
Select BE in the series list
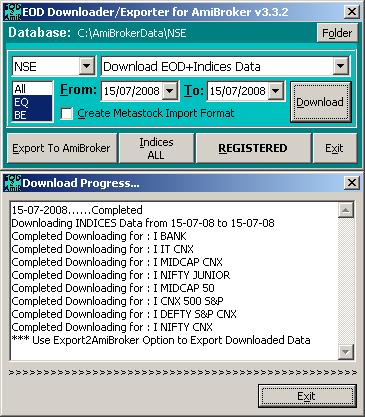tap(32, 115)
